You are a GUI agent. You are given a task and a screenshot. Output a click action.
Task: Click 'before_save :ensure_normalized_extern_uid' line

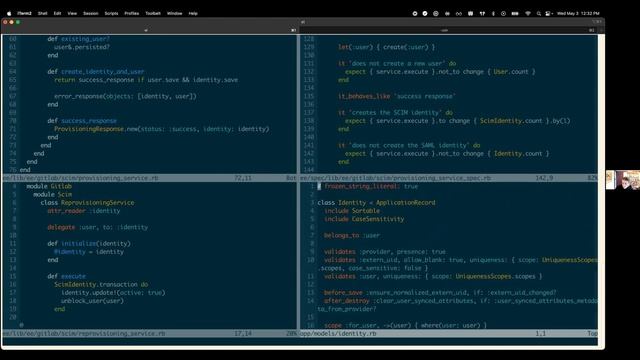[x=440, y=293]
